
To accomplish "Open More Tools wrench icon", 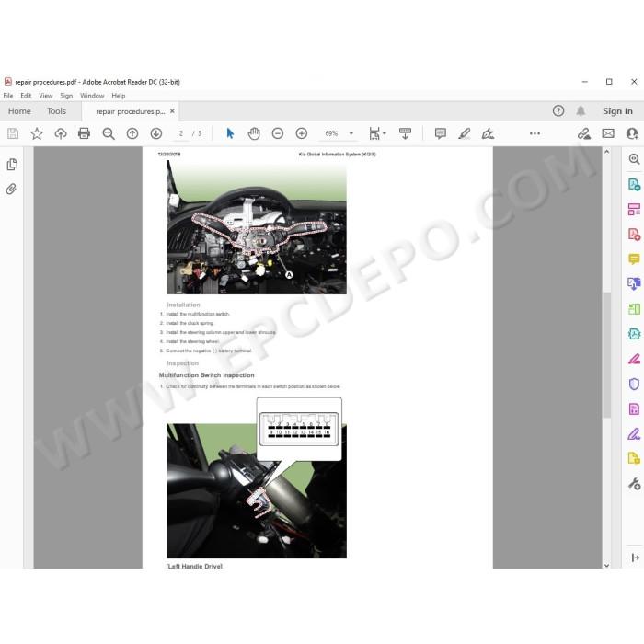I will point(634,484).
